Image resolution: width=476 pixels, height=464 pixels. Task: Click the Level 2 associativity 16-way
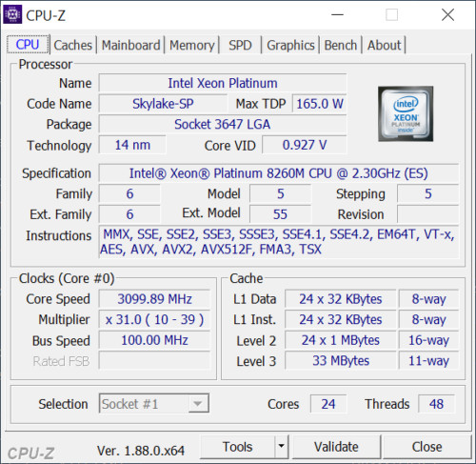[428, 340]
